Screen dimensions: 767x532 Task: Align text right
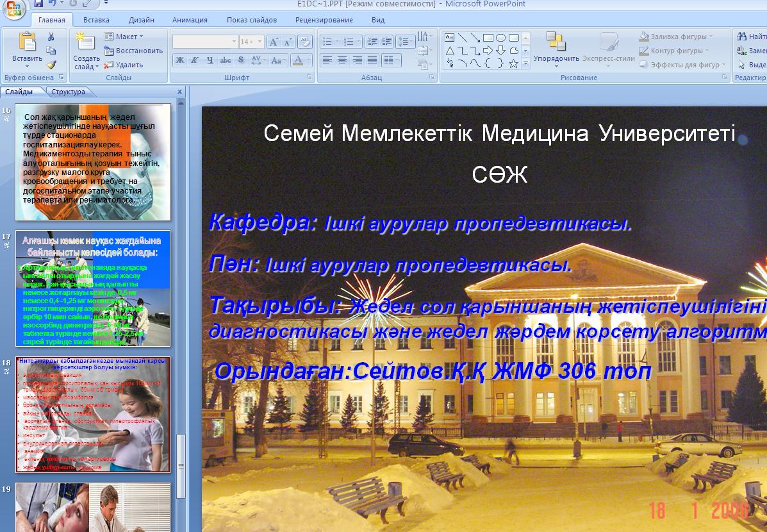[x=358, y=60]
